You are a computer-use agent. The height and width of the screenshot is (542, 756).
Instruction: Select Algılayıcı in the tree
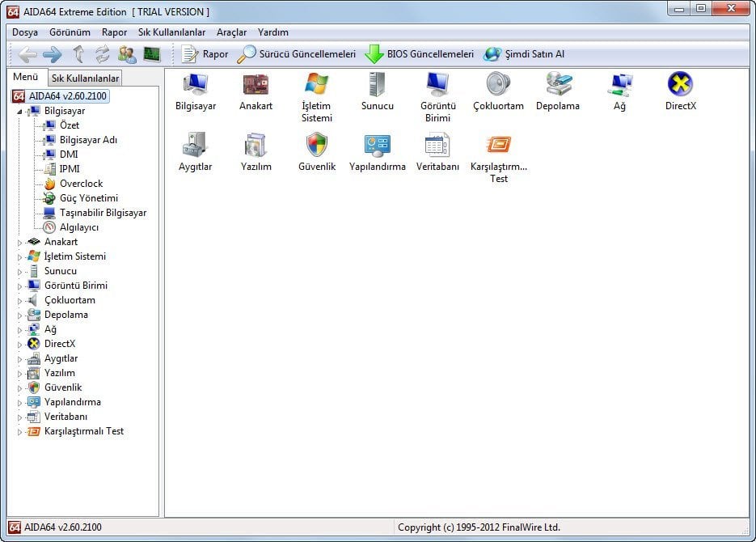click(x=79, y=227)
